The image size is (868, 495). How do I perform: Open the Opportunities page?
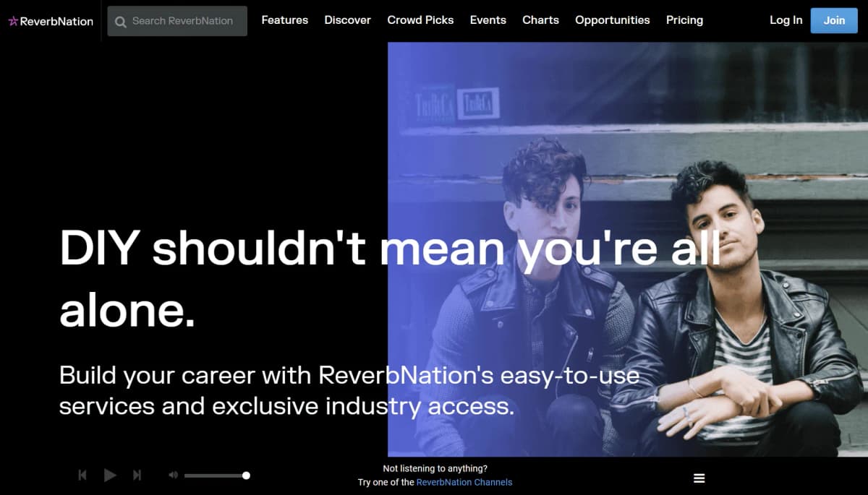pyautogui.click(x=613, y=20)
